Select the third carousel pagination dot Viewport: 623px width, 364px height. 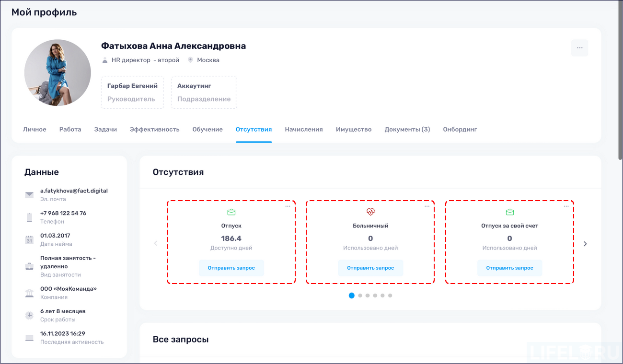click(367, 296)
